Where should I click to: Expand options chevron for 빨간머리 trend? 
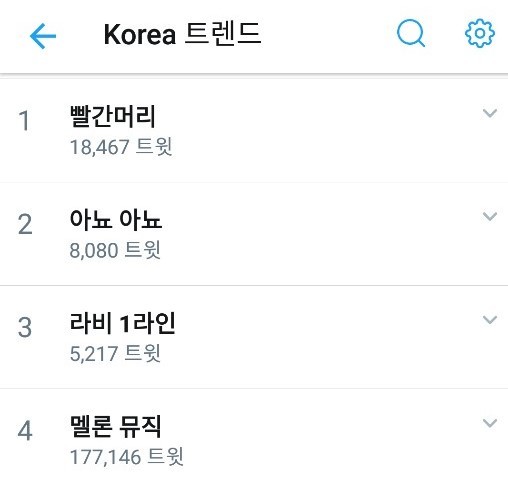coord(490,113)
